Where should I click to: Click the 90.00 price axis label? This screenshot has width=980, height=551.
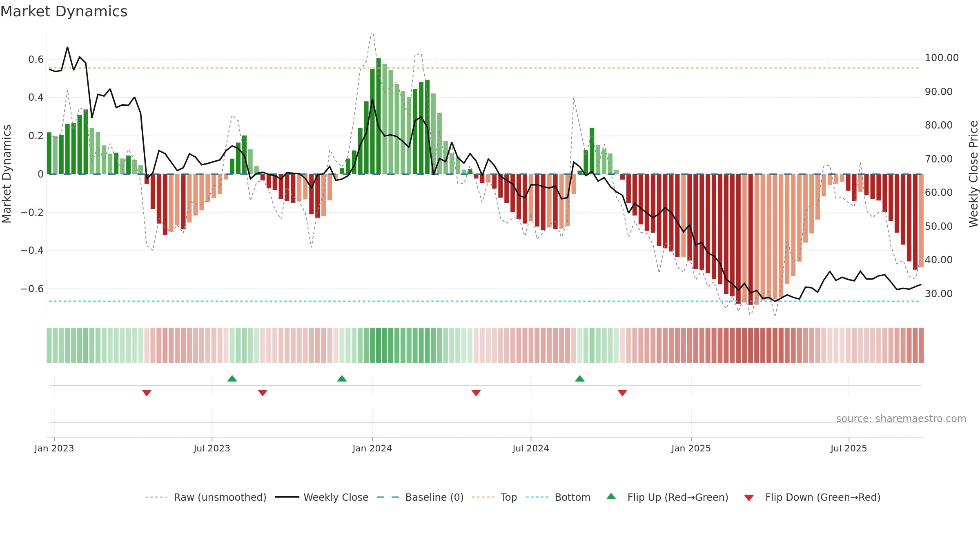939,91
